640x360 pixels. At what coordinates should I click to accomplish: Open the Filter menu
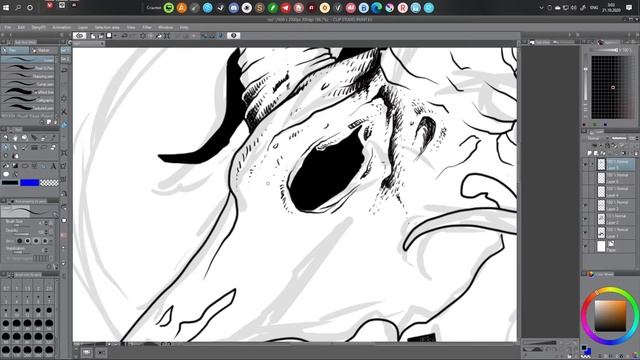(147, 27)
